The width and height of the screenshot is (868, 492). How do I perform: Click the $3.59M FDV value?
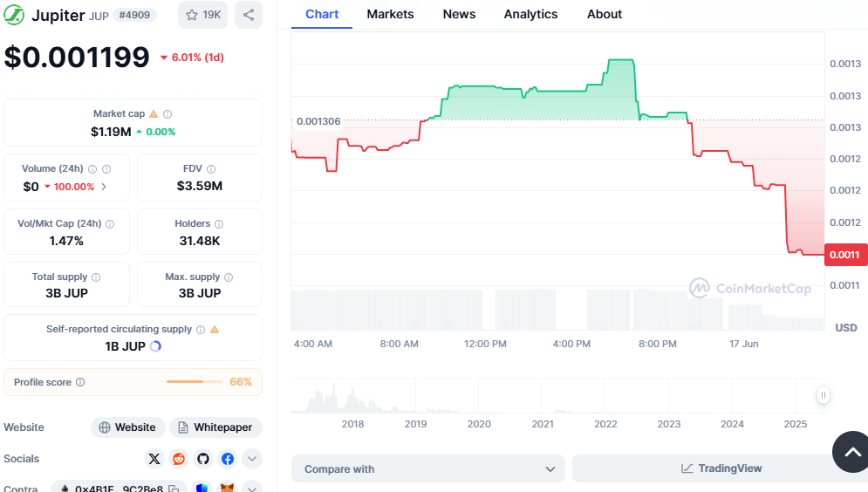(199, 186)
